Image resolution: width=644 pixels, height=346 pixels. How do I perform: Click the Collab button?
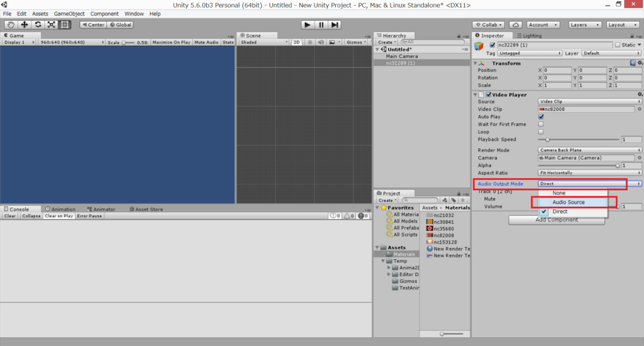tap(489, 25)
